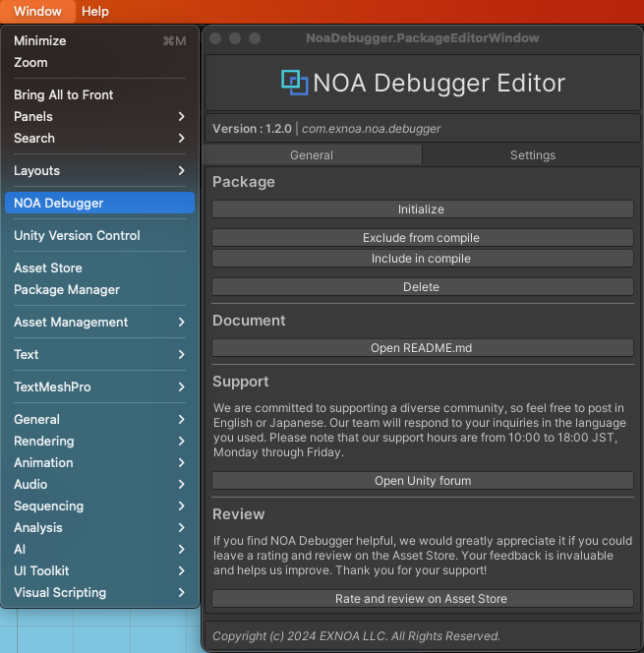Expand the Panels submenu arrow
This screenshot has height=653, width=644.
[181, 117]
